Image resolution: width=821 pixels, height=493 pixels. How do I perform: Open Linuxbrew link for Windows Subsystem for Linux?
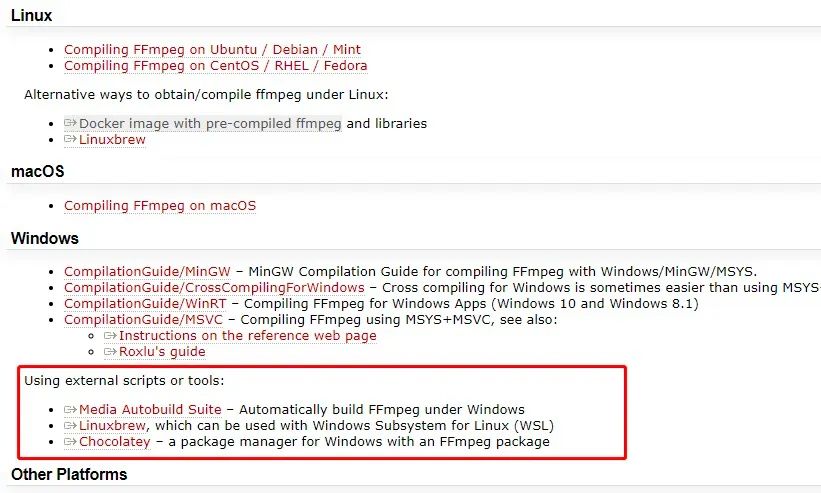click(x=112, y=426)
